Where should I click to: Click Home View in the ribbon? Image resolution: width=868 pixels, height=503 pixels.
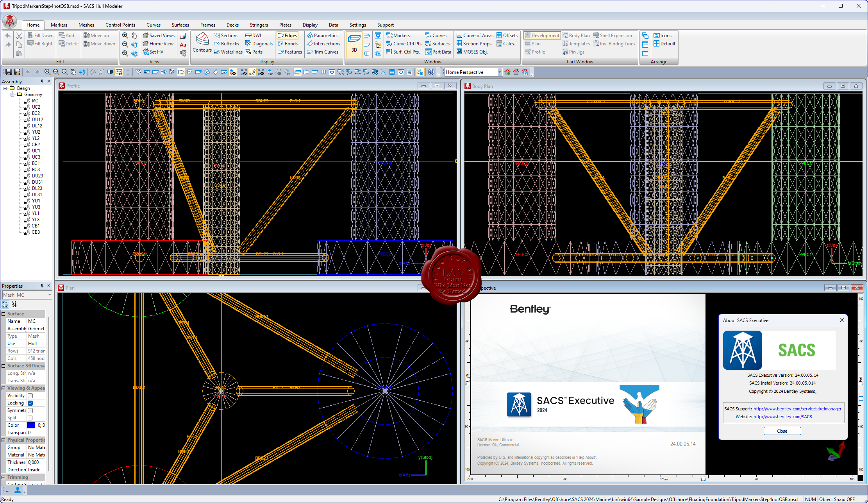(158, 43)
